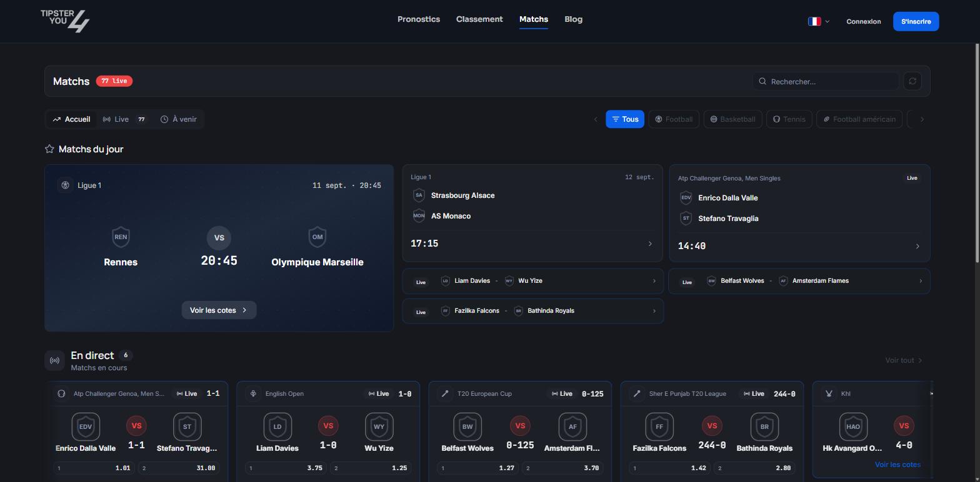
Task: Click the Belfast Wolves BW shield in live card
Action: tap(467, 427)
